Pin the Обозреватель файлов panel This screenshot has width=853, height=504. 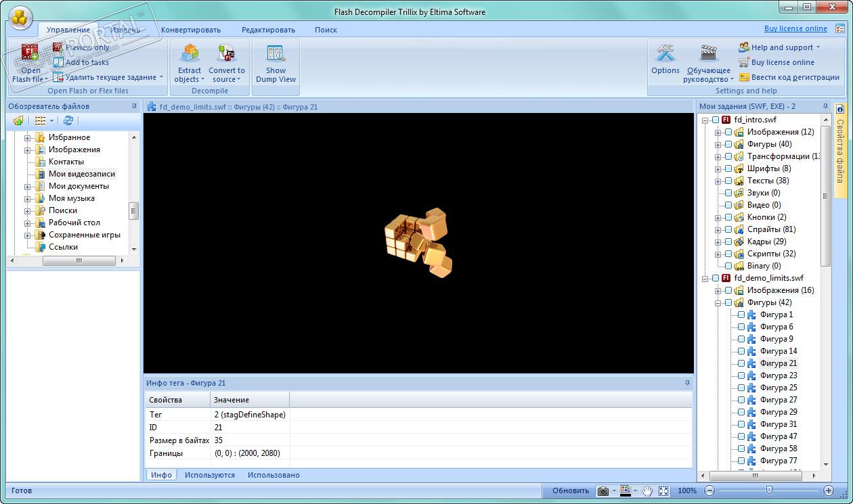pos(134,106)
